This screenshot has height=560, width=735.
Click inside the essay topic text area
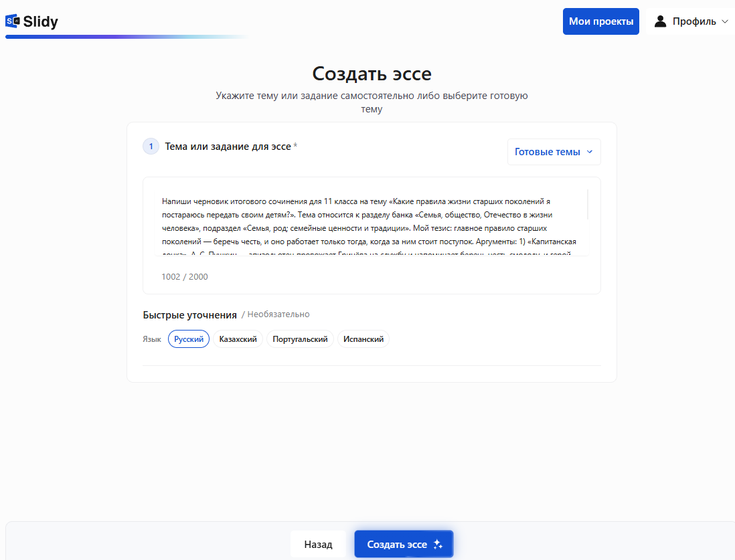coord(372,222)
